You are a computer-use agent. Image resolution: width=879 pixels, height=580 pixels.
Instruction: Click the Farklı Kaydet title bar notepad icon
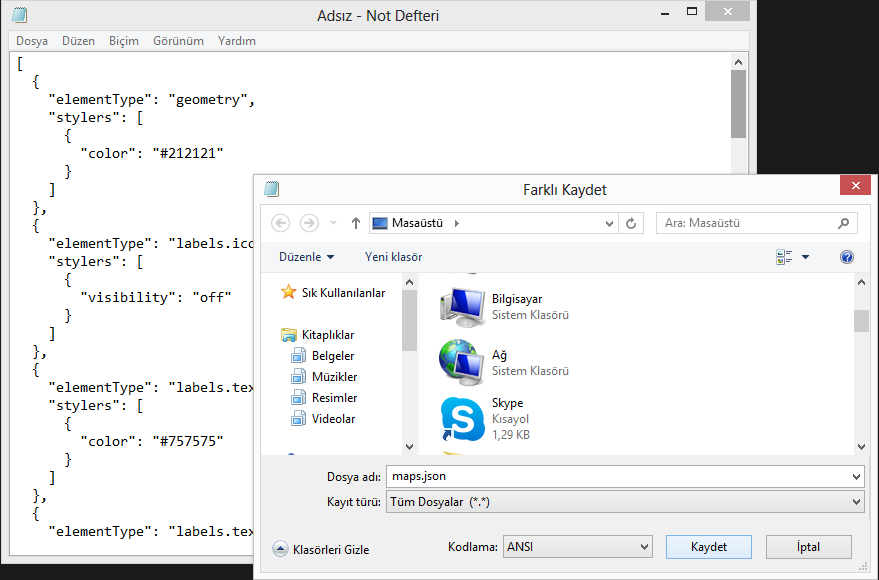272,189
